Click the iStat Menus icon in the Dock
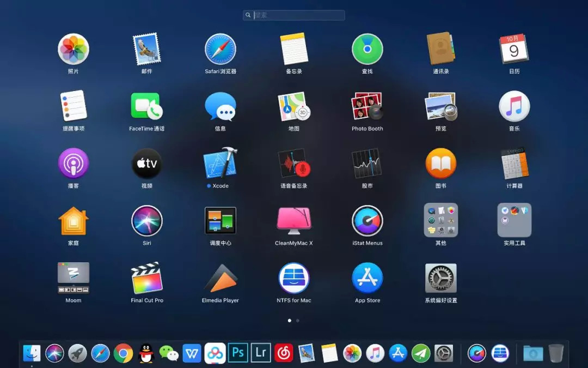This screenshot has width=588, height=368. point(477,353)
